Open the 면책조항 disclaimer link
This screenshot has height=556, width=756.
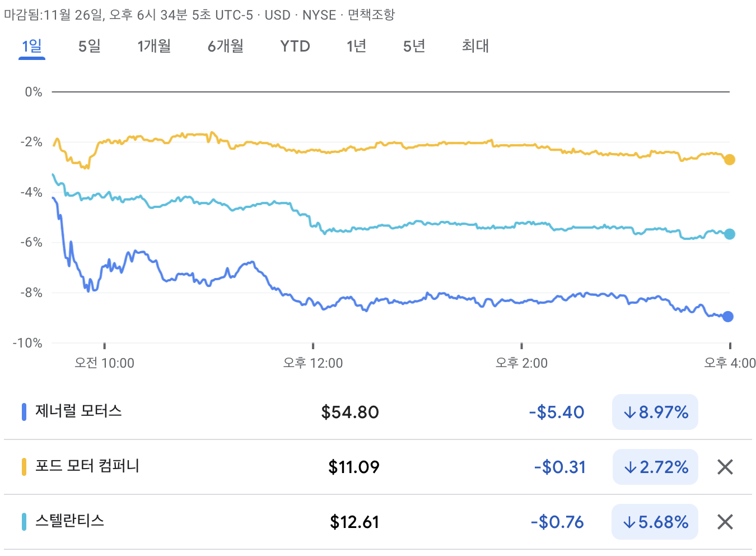tap(371, 15)
